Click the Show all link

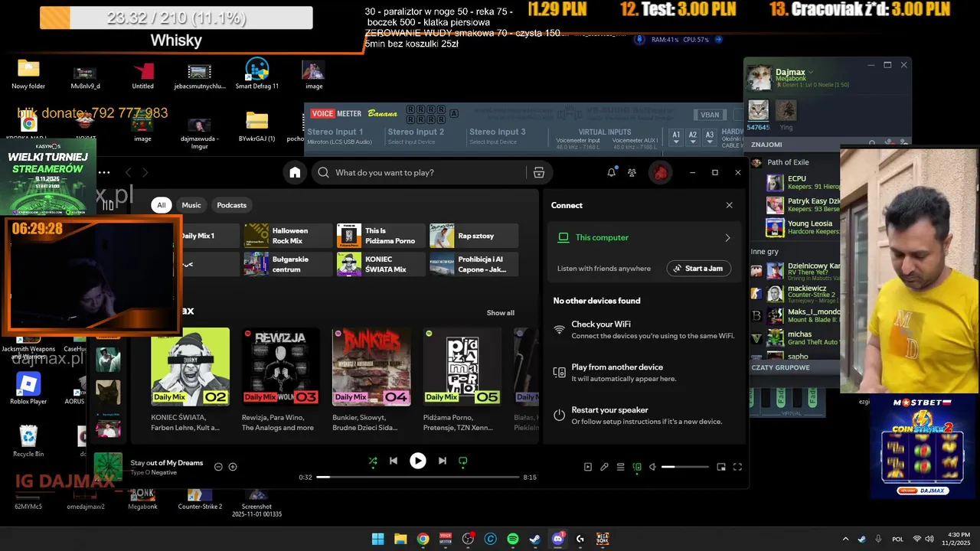(x=501, y=313)
